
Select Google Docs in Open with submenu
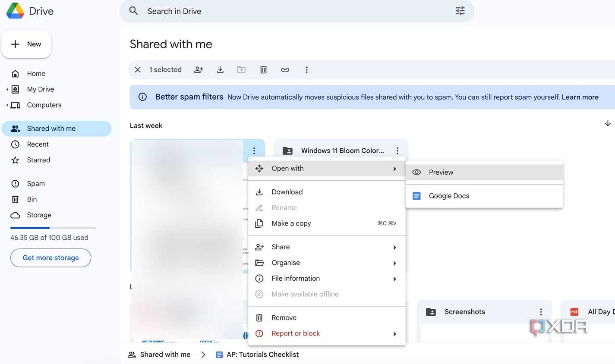pos(484,196)
